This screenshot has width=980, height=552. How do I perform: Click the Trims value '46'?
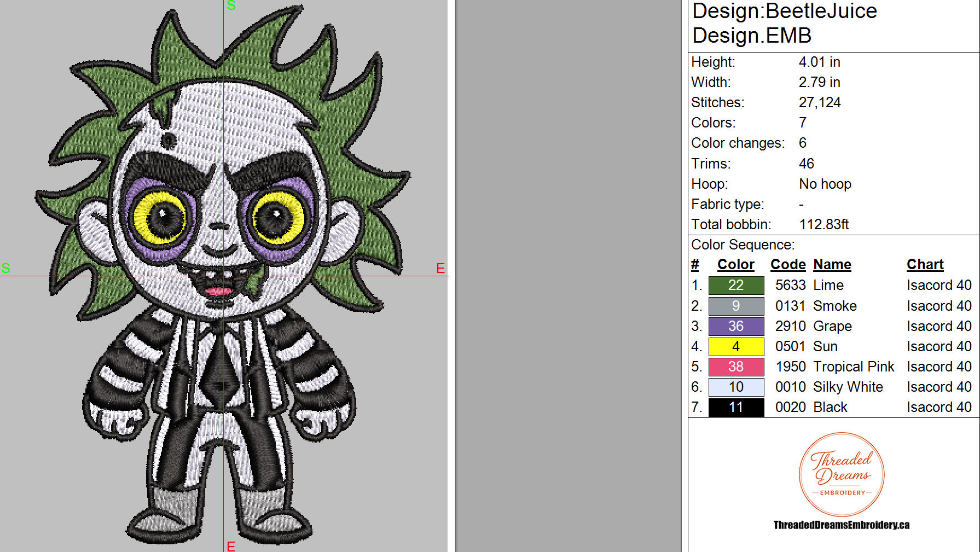[807, 164]
